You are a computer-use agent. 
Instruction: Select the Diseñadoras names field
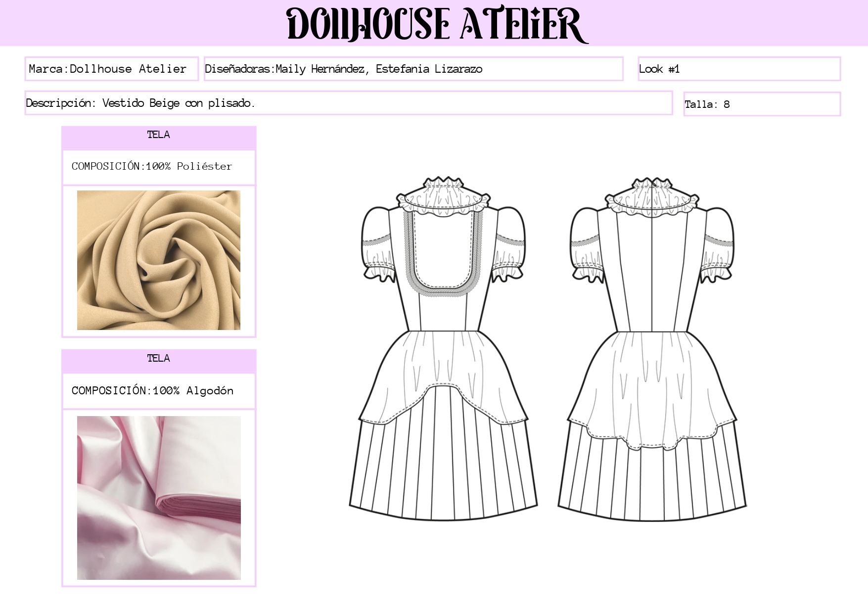pos(413,69)
